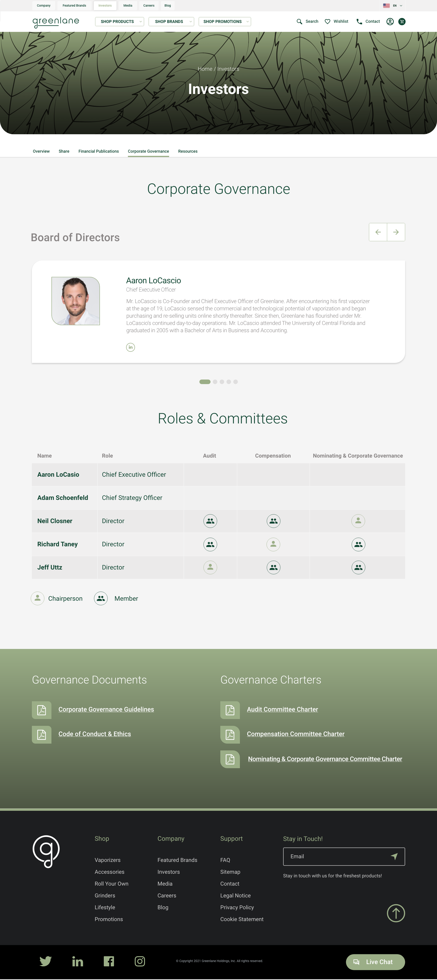This screenshot has width=437, height=980.
Task: Open the search magnifier icon
Action: [x=299, y=22]
